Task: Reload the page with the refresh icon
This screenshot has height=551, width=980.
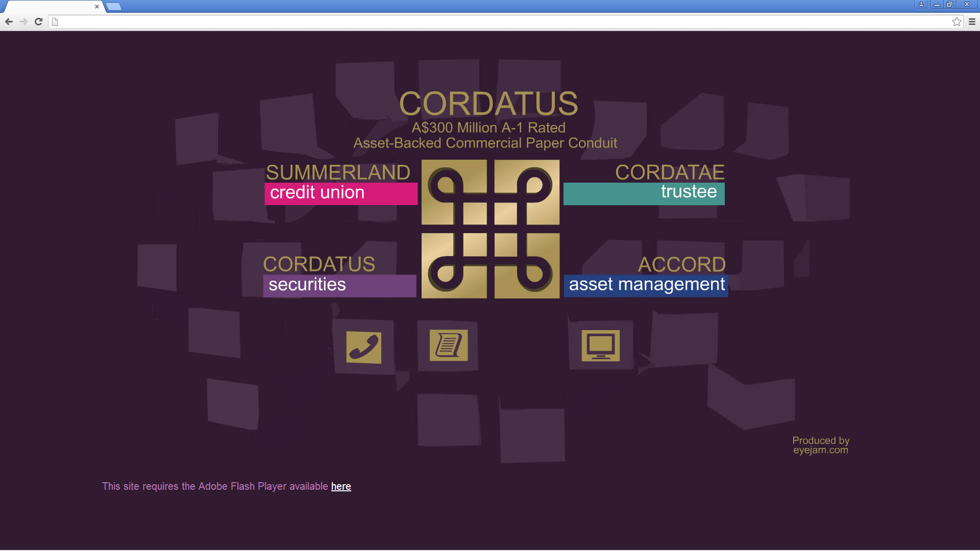Action: pos(38,21)
